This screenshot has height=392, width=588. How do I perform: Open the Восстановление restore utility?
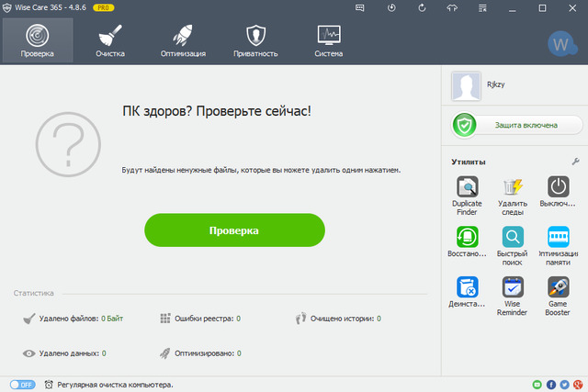pyautogui.click(x=467, y=239)
